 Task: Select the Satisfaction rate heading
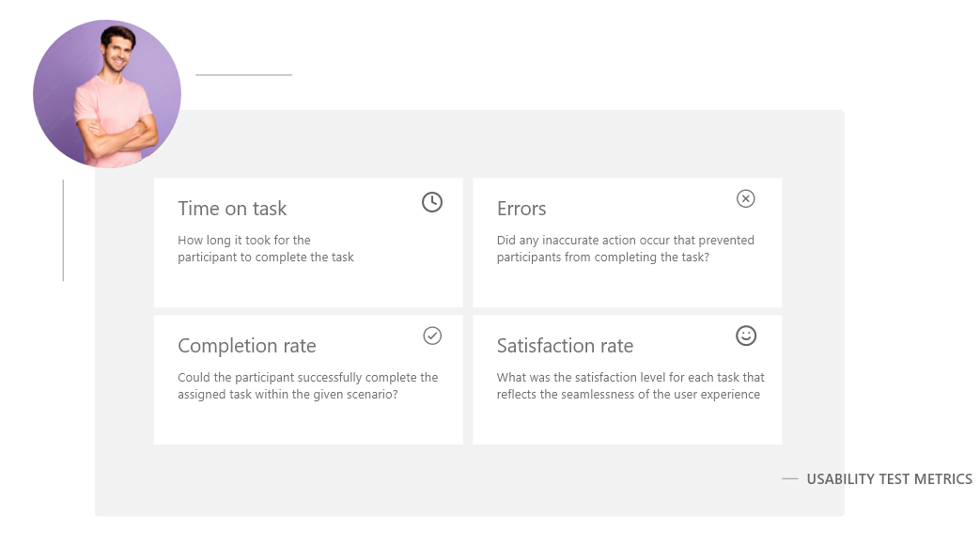[x=565, y=346]
